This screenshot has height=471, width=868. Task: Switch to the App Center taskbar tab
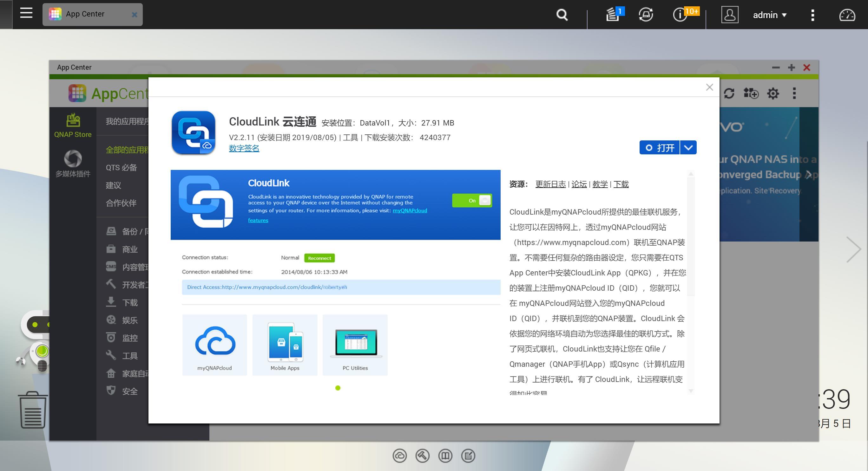[x=92, y=15]
